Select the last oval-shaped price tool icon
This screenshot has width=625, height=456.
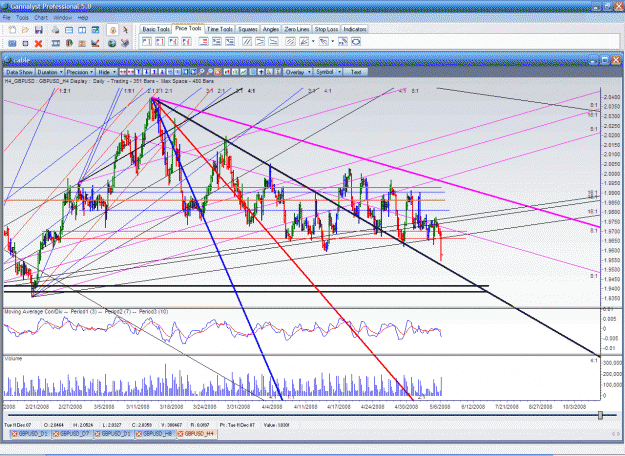click(x=356, y=41)
